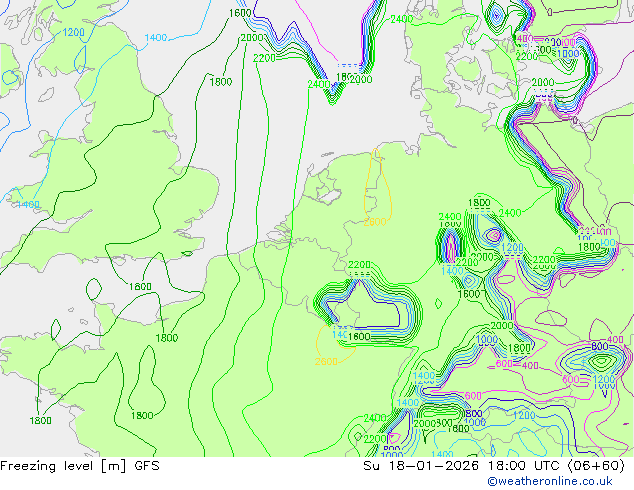Select the 'Freezing level [m] GFS' title text

pos(80,466)
